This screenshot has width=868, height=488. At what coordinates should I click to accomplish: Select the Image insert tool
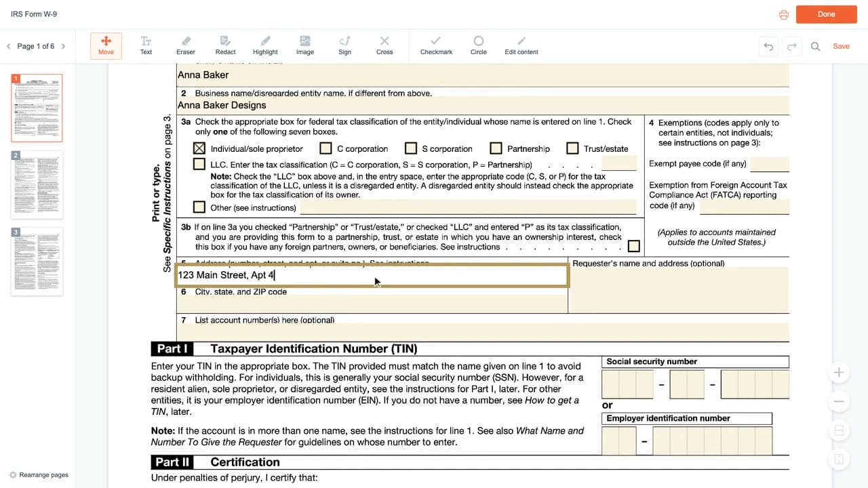(x=305, y=45)
